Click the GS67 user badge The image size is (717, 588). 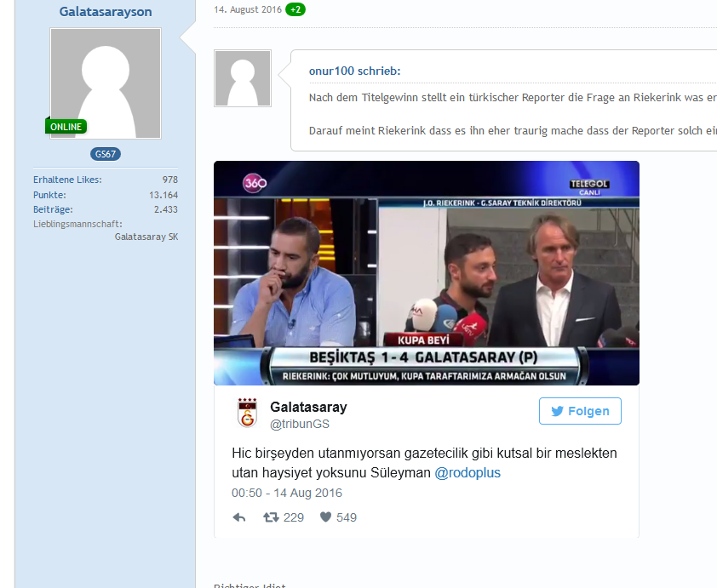106,154
